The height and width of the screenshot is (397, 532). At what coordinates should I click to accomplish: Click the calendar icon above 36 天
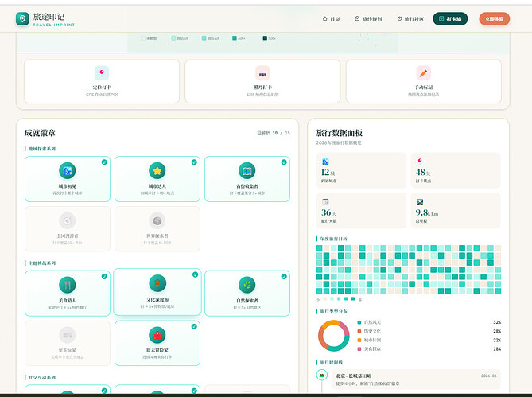(x=325, y=202)
